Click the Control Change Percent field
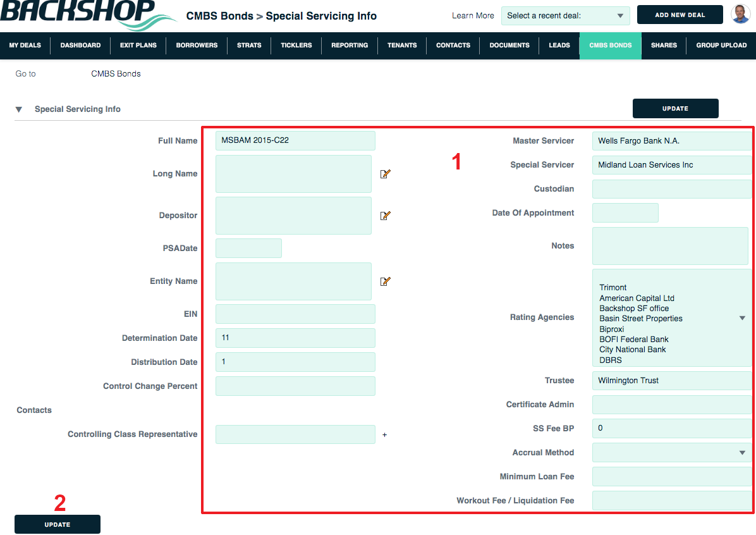This screenshot has width=756, height=535. click(295, 386)
